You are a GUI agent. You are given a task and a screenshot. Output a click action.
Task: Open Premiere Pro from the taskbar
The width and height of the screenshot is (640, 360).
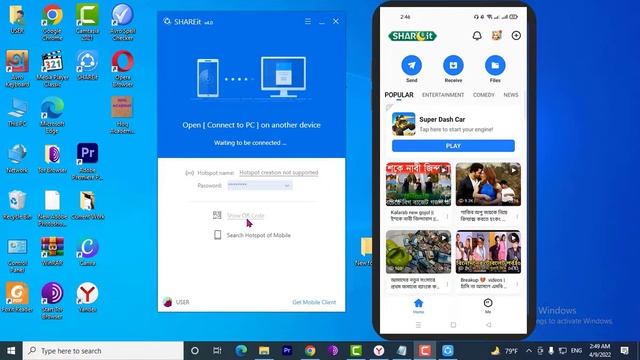(287, 351)
